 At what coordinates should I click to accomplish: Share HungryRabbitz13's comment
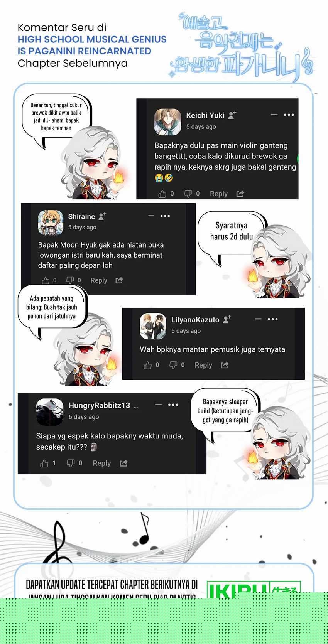tap(123, 463)
